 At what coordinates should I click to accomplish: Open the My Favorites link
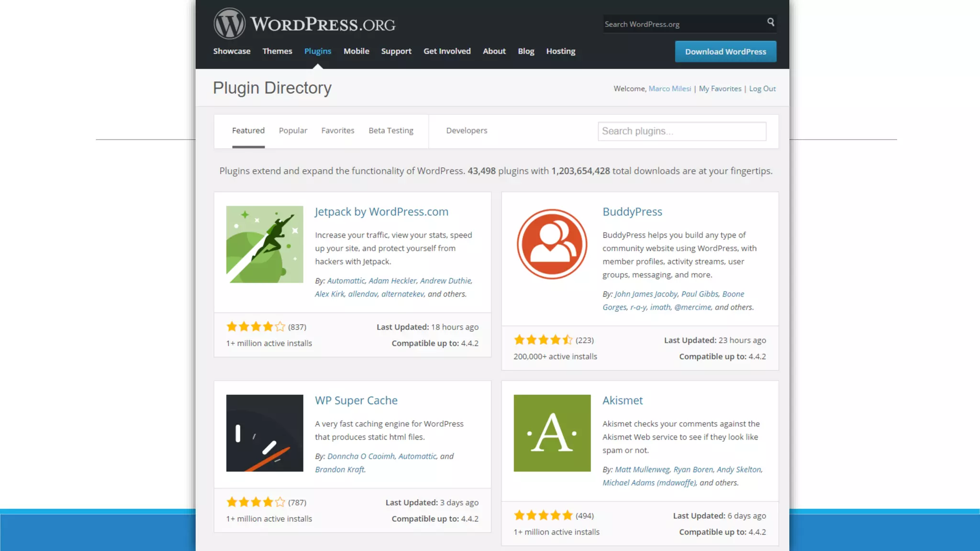720,88
